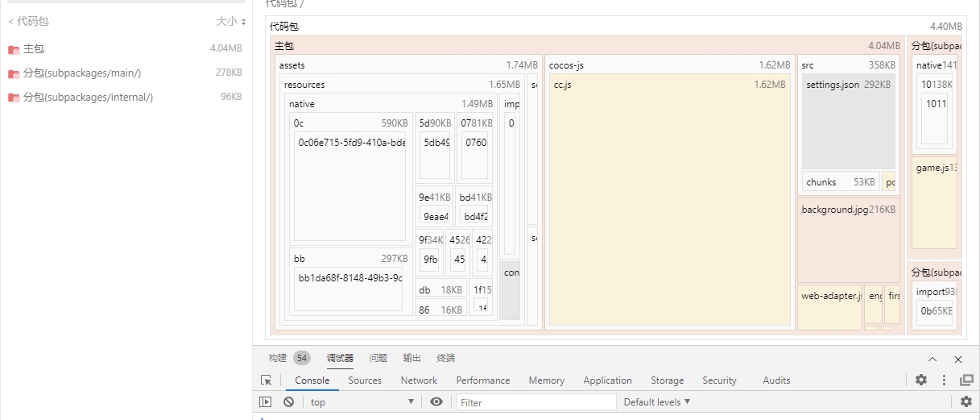The height and width of the screenshot is (420, 980).
Task: Open the top execution context dropdown
Action: [362, 402]
